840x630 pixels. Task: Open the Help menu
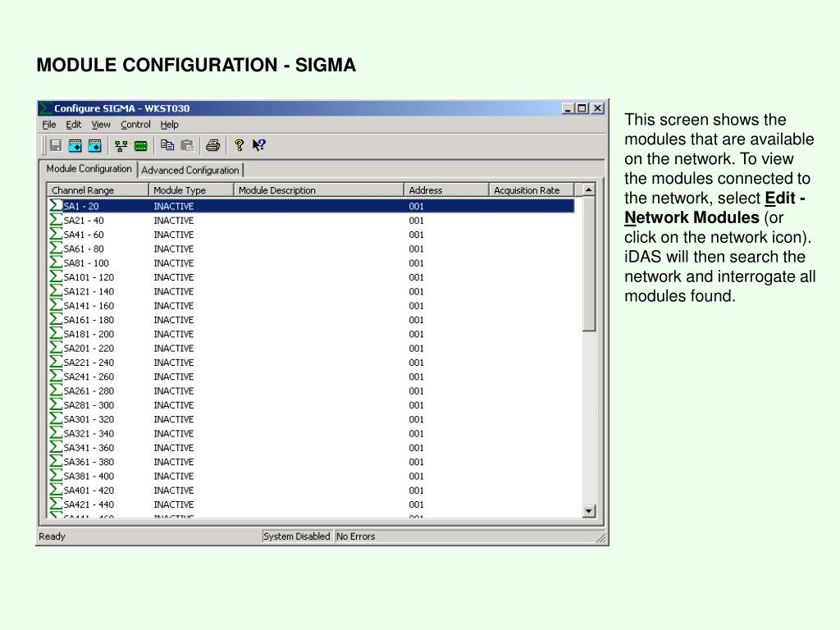coord(169,125)
